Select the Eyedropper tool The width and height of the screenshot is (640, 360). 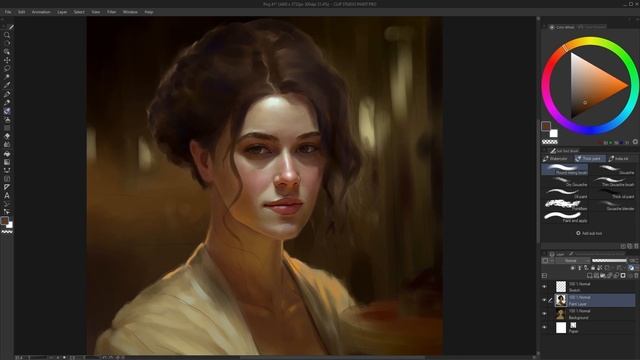pyautogui.click(x=7, y=85)
